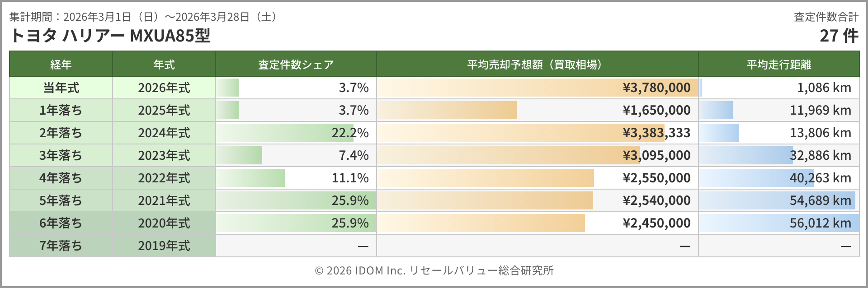
Task: Select the 1,086 km distance value
Action: point(824,88)
